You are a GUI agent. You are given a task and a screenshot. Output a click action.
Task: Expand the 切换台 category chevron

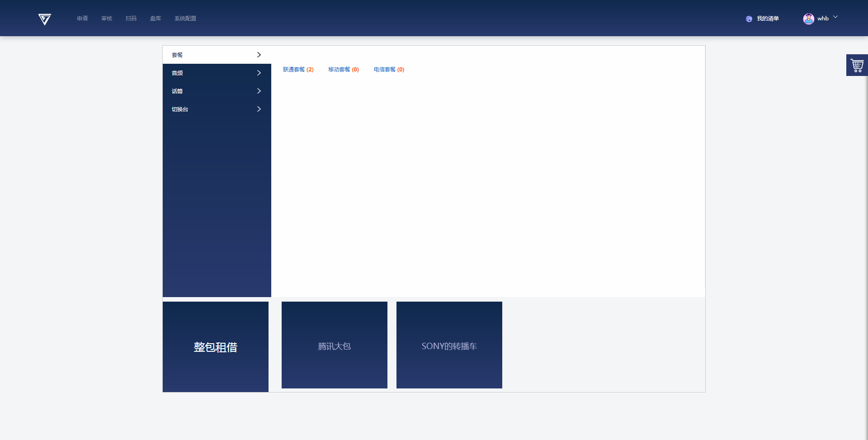(259, 109)
